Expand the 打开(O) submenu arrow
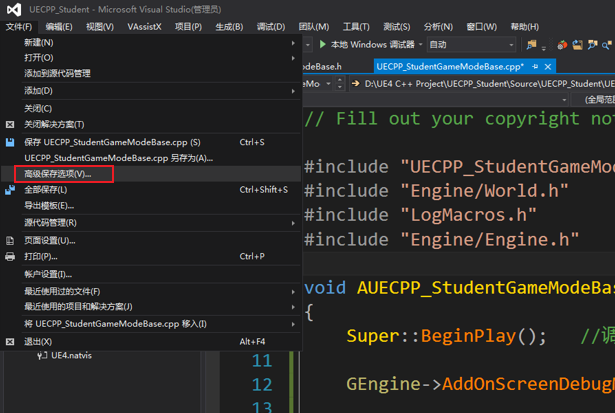 293,58
